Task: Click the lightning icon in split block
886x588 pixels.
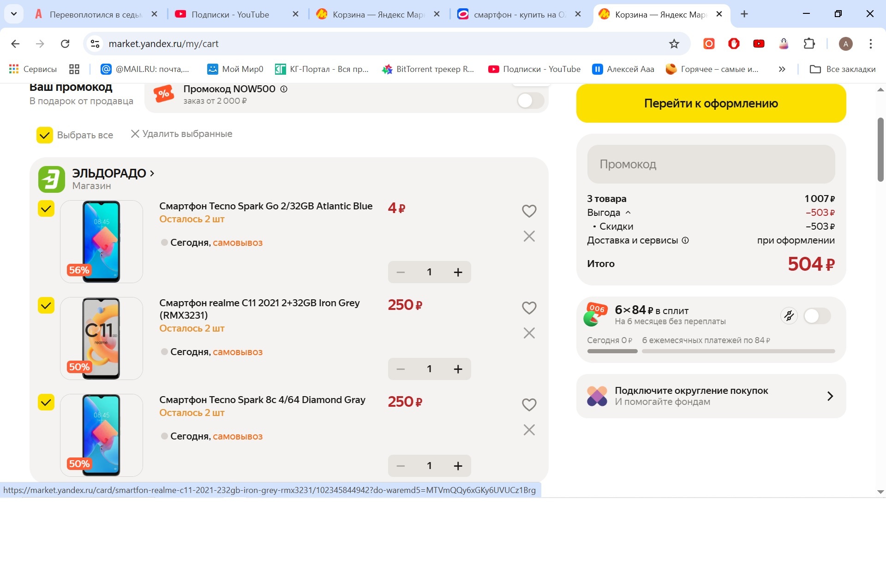Action: coord(789,316)
